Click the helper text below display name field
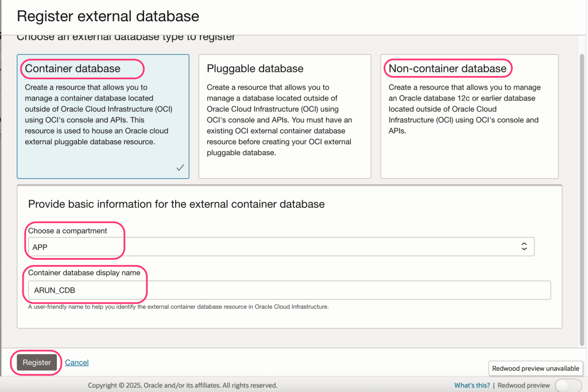This screenshot has height=392, width=588. coord(178,307)
